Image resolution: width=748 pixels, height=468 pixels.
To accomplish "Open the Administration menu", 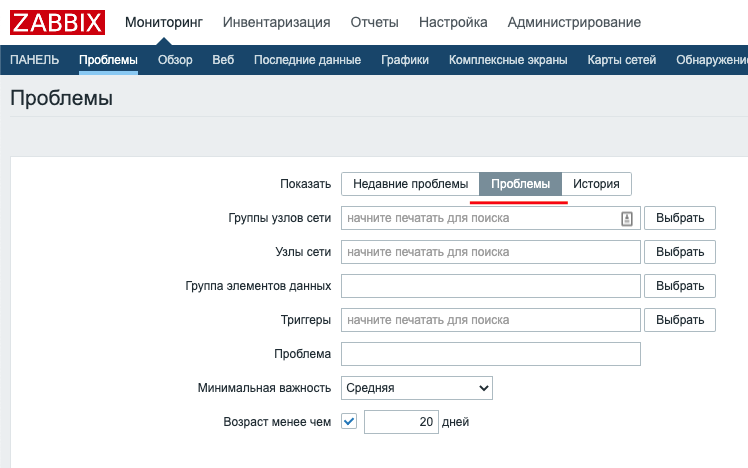I will tap(574, 22).
